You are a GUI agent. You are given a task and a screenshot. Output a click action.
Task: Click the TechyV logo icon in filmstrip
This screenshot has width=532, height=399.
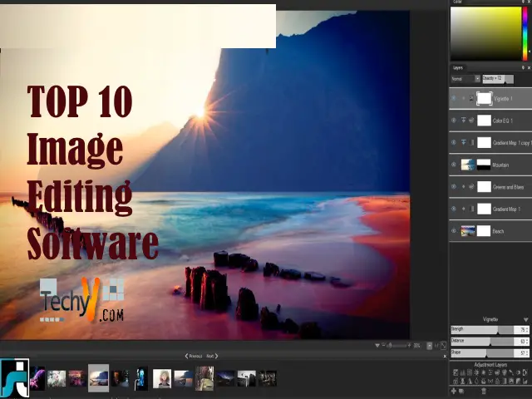(14, 377)
